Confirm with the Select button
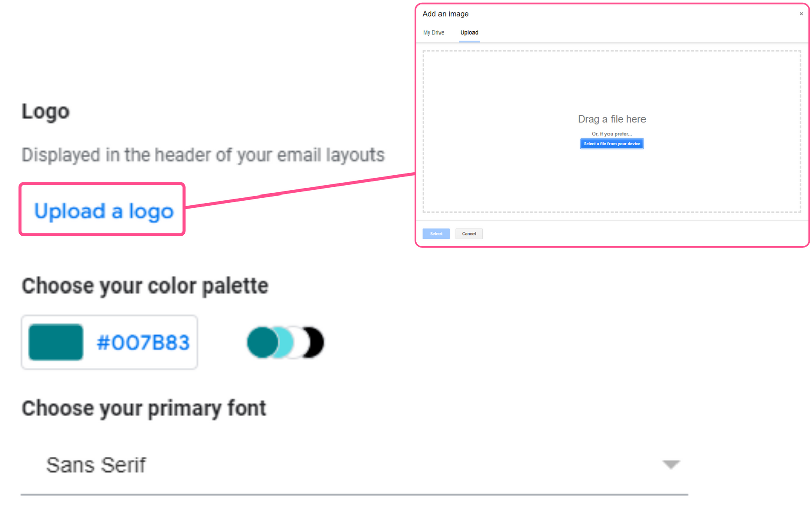Viewport: 812px width, 520px height. click(x=435, y=234)
